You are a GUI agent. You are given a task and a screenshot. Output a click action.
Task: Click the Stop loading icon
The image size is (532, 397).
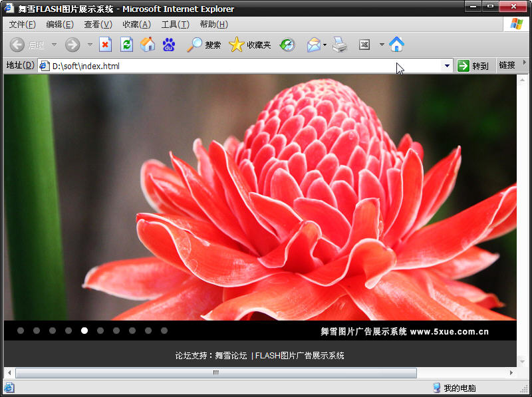point(105,45)
